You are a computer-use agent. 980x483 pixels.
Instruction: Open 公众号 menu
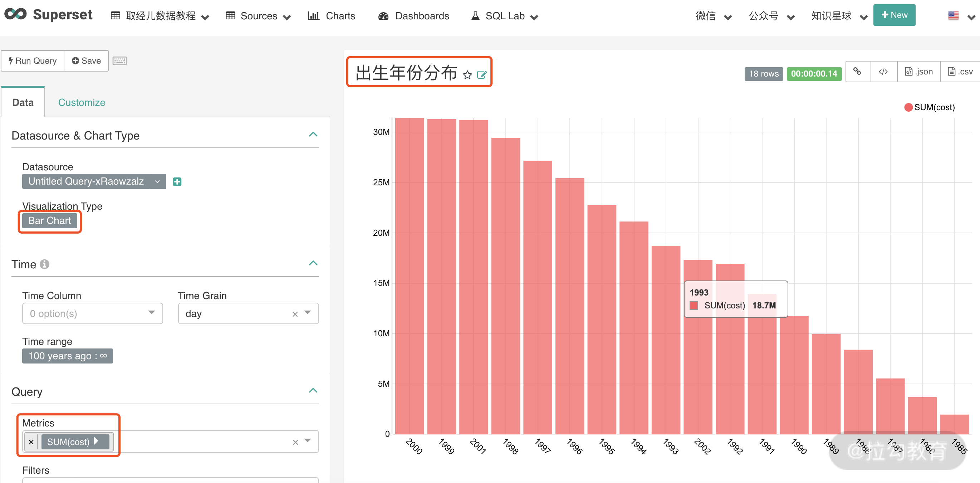pyautogui.click(x=771, y=16)
